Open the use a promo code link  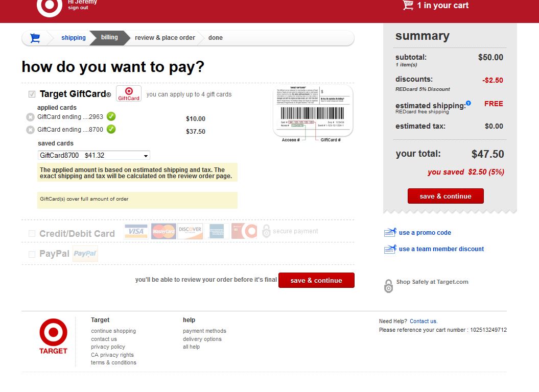[x=425, y=233]
